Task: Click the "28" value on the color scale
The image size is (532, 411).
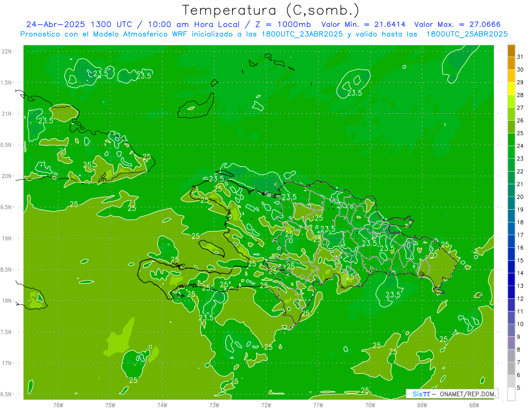Action: pos(520,95)
